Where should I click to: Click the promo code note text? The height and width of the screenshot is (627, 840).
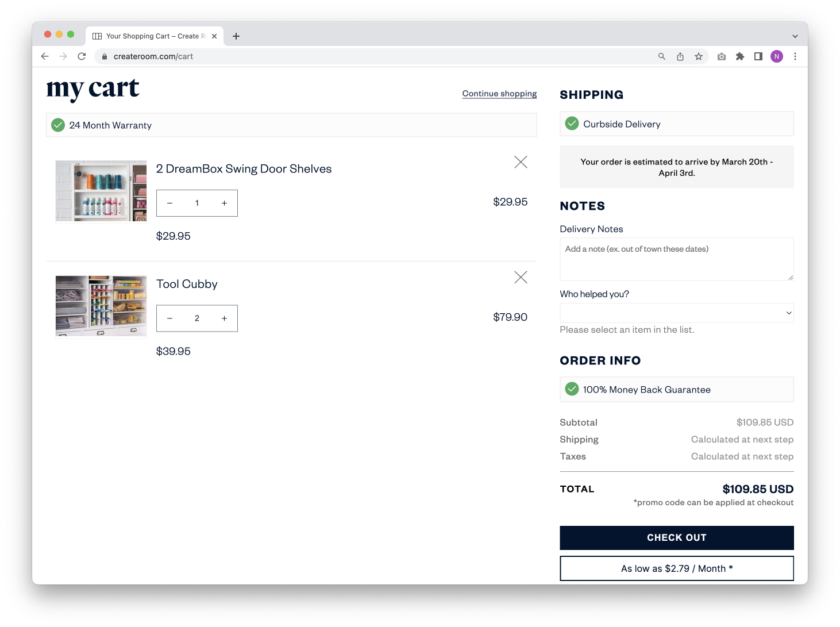point(714,503)
